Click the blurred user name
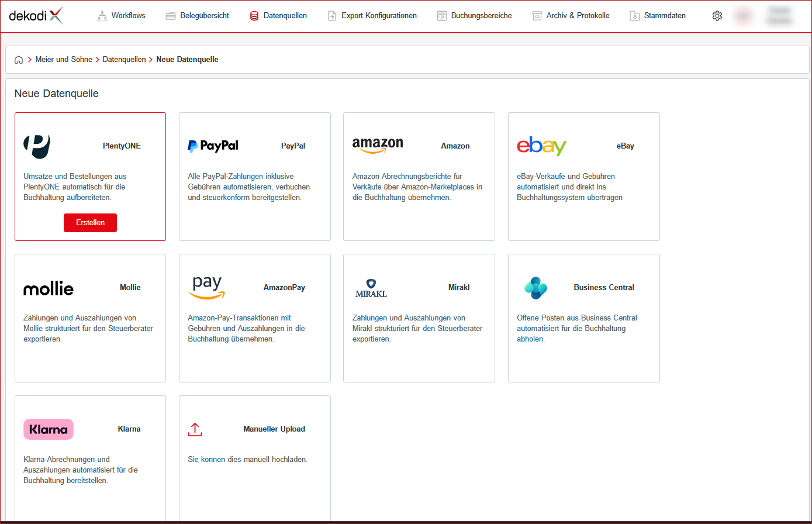Viewport: 812px width, 524px height. pyautogui.click(x=779, y=16)
